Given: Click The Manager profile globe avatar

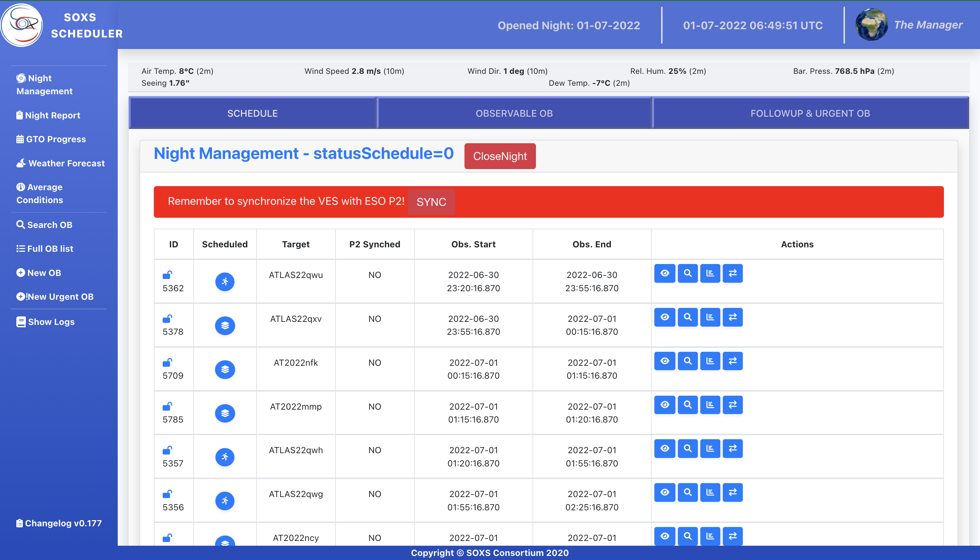Looking at the screenshot, I should tap(871, 24).
